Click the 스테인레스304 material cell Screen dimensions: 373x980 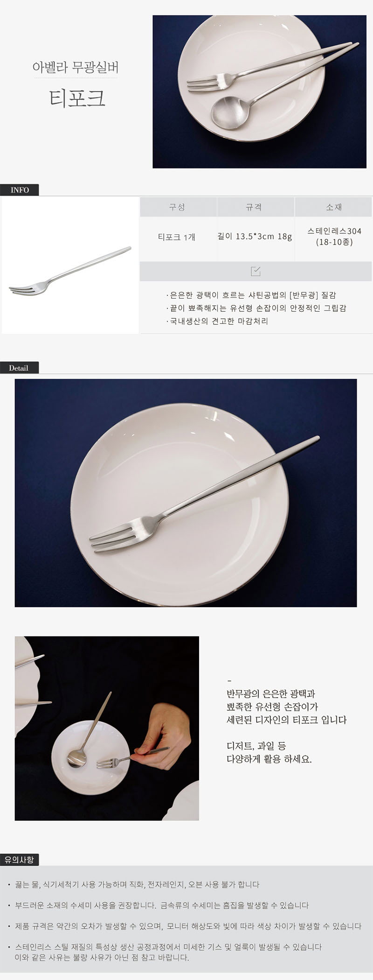pos(334,237)
